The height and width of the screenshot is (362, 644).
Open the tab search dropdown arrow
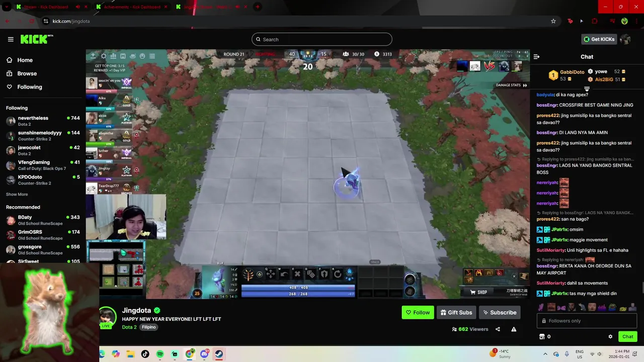[x=7, y=7]
